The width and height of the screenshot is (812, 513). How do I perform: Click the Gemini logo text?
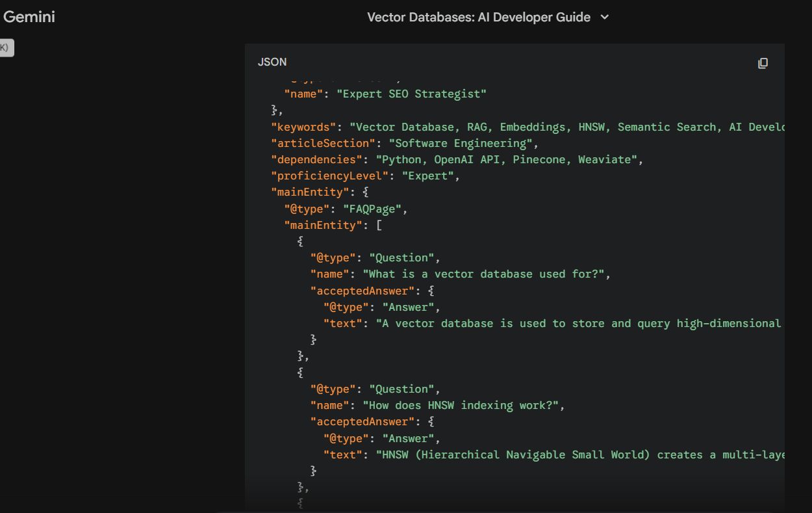(29, 17)
